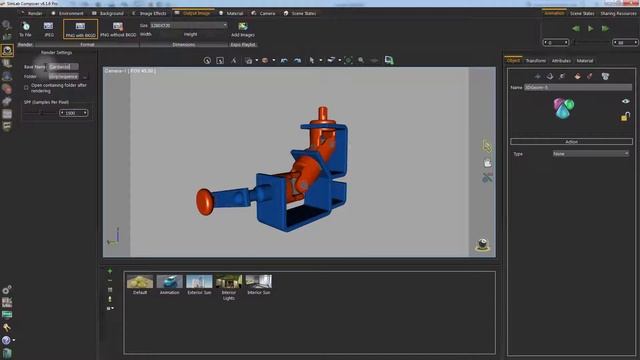Click the highlighted render workbench icon in left sidebar
Image resolution: width=640 pixels, height=360 pixels.
tap(7, 50)
